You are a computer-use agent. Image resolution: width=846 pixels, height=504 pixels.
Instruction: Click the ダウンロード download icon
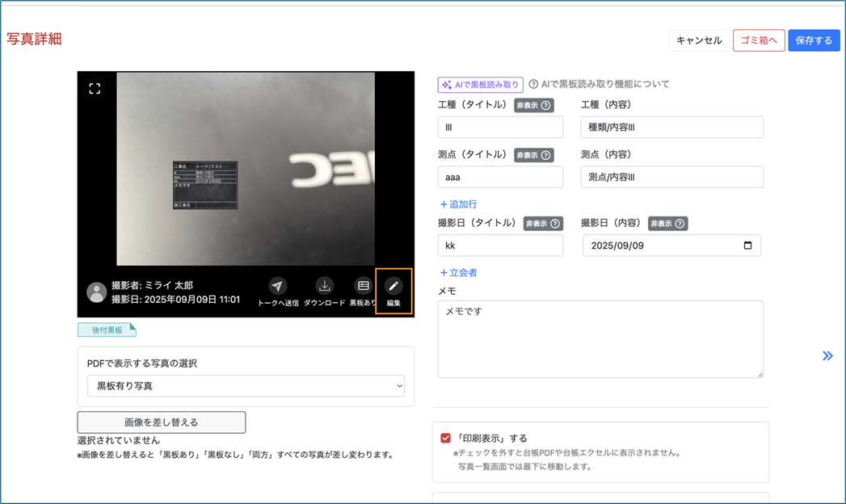[324, 287]
